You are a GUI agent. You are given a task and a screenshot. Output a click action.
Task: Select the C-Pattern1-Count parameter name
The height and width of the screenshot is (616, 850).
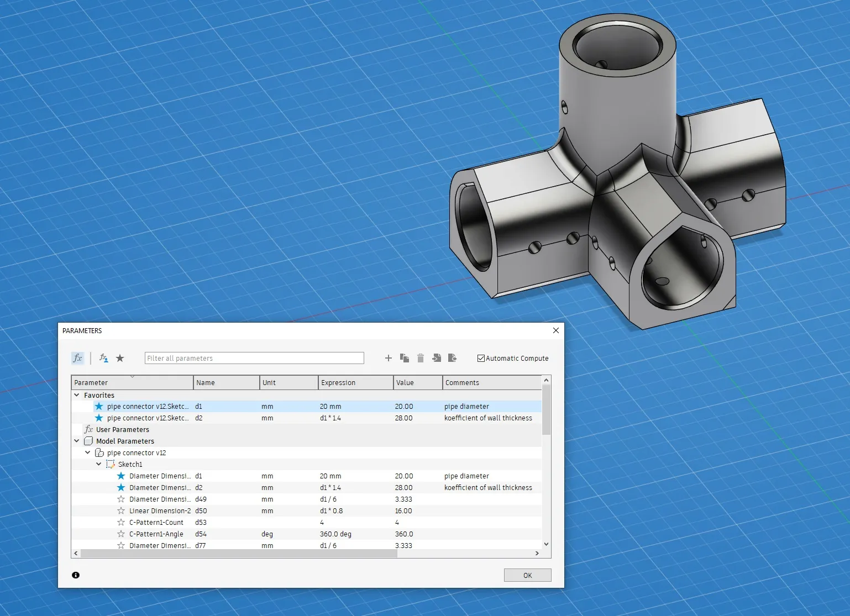(156, 522)
